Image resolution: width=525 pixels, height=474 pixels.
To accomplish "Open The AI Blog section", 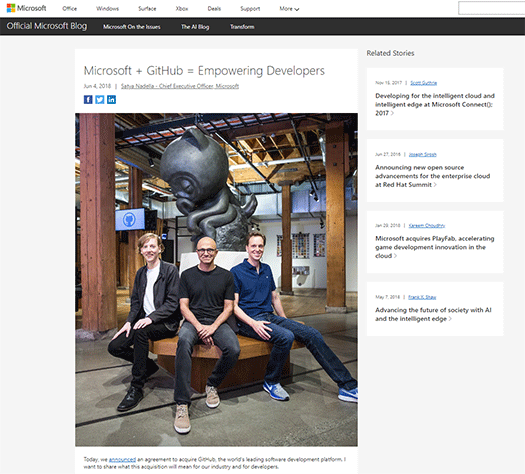I will (195, 27).
